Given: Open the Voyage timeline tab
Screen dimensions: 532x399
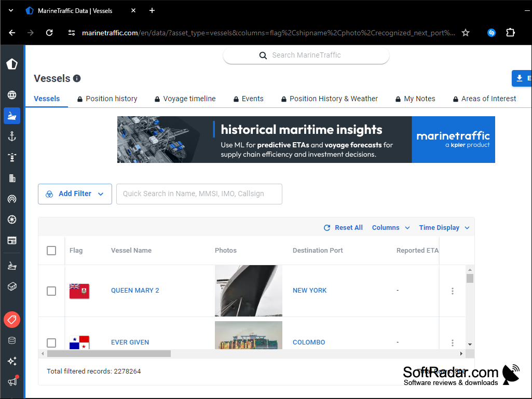Looking at the screenshot, I should [185, 99].
